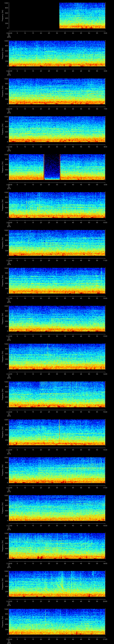Click the "8:00" end time label

click(105, 147)
